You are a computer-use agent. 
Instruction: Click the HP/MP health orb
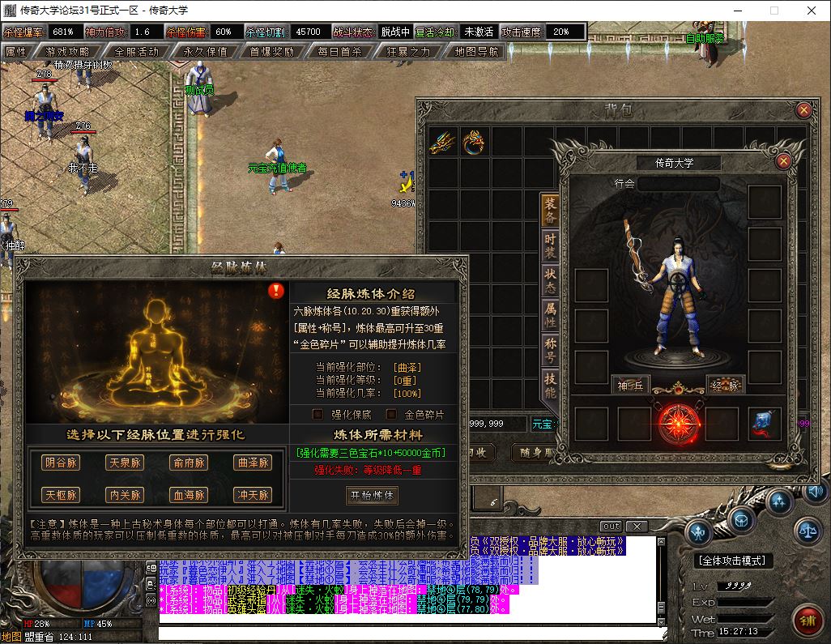[82, 586]
